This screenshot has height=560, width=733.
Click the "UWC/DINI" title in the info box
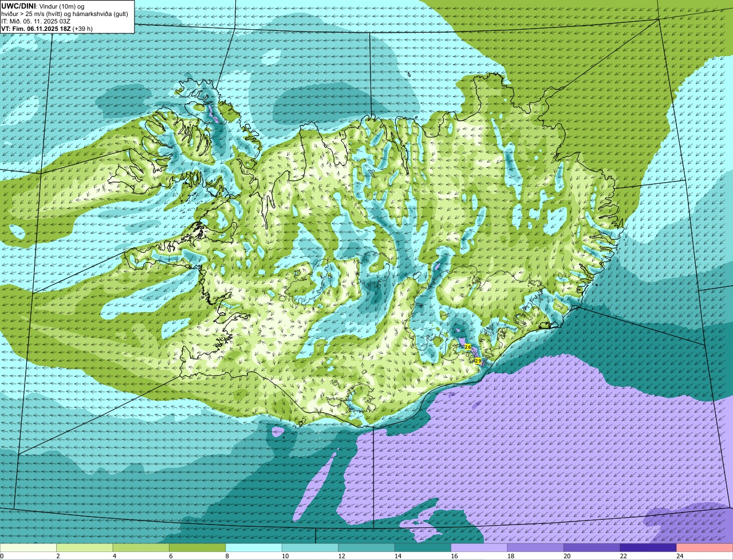[18, 6]
